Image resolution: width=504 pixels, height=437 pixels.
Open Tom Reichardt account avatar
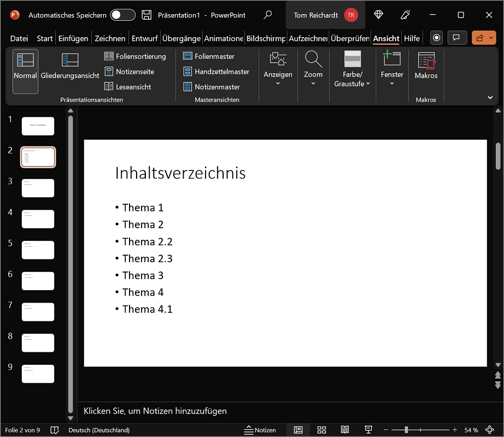click(351, 15)
